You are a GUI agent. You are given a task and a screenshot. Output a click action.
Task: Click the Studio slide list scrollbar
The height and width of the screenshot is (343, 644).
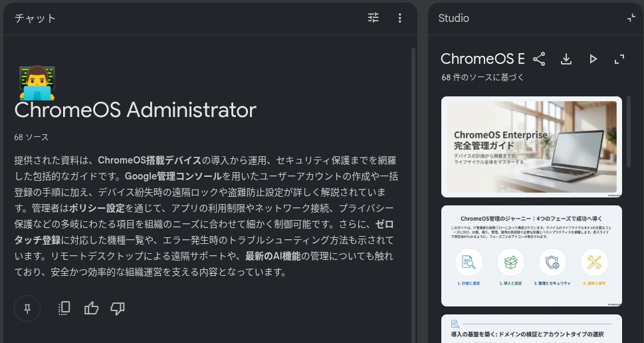629,133
